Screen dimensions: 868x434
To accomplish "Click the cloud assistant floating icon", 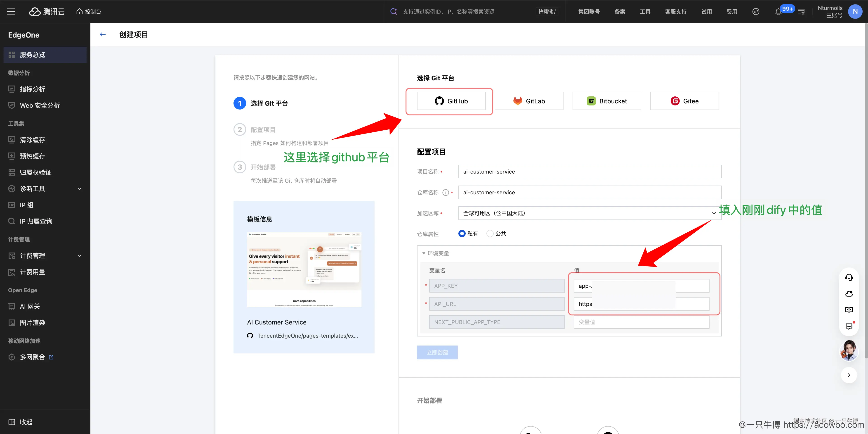I will [x=849, y=293].
